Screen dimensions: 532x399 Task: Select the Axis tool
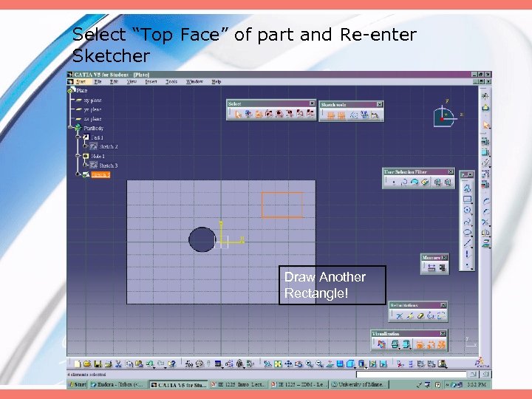point(467,254)
